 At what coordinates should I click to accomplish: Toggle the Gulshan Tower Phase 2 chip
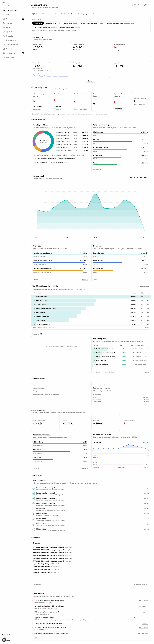[70, 27]
